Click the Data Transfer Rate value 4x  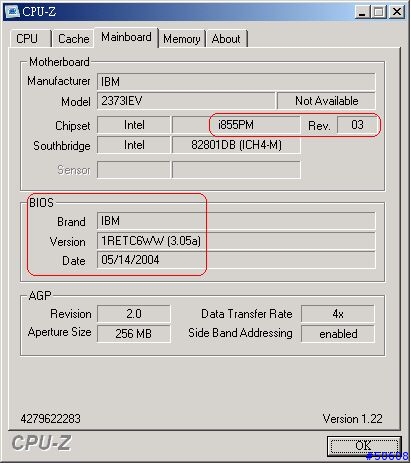pyautogui.click(x=338, y=314)
